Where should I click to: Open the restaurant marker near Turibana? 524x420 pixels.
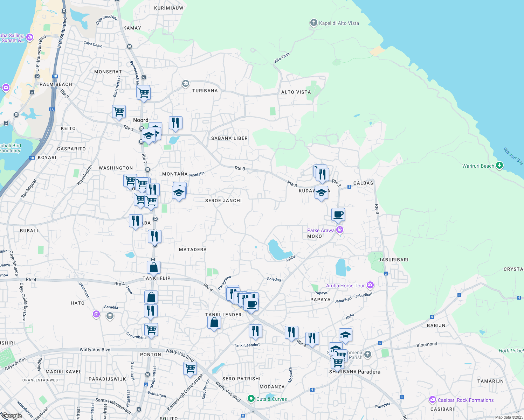point(175,122)
